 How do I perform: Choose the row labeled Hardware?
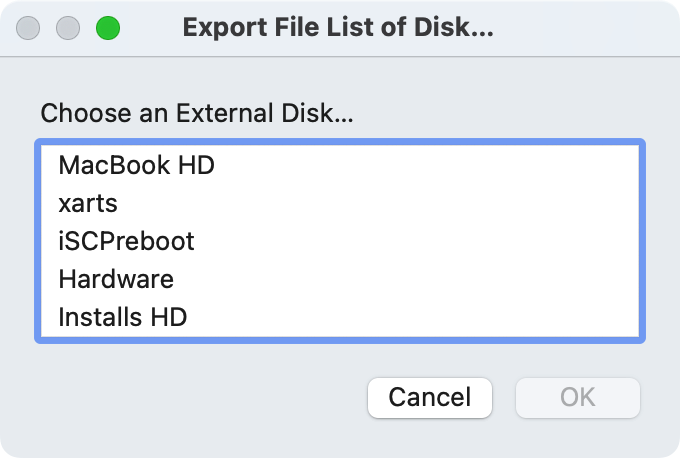[x=340, y=279]
